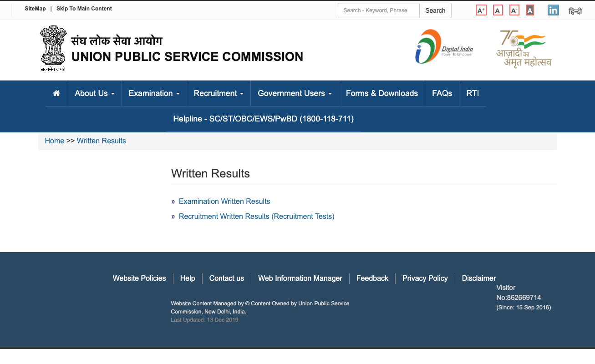Open the Feedback footer link

[x=372, y=278]
